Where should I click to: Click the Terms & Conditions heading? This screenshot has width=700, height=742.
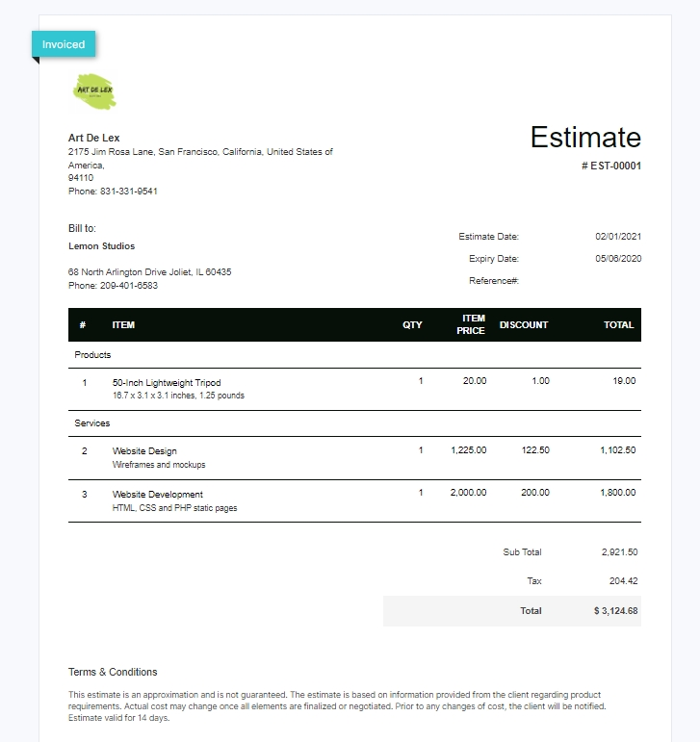(x=113, y=672)
